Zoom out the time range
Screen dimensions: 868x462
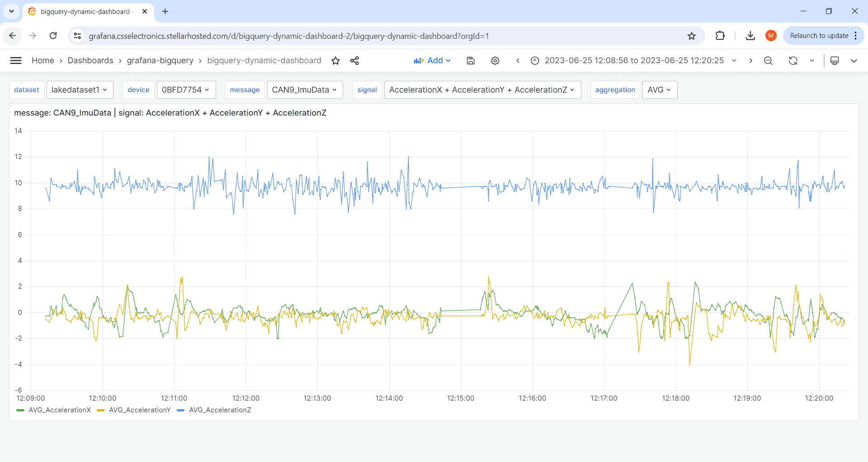[x=768, y=60]
